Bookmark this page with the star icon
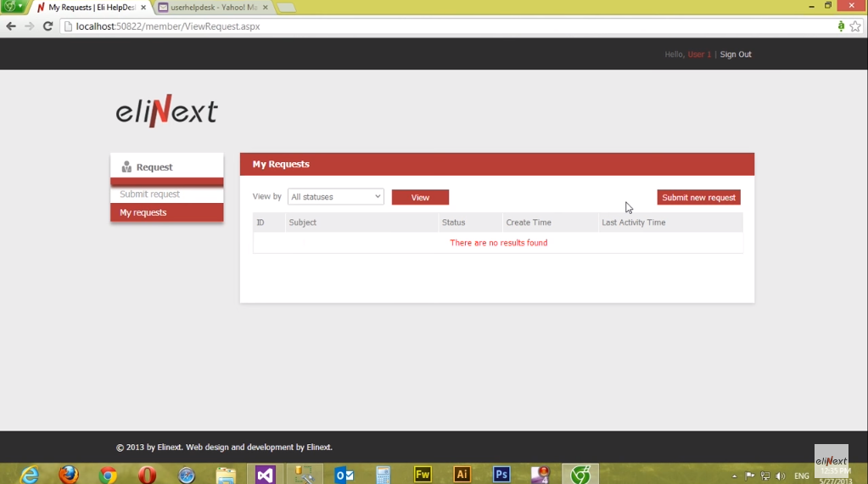This screenshot has width=868, height=484. pos(855,26)
